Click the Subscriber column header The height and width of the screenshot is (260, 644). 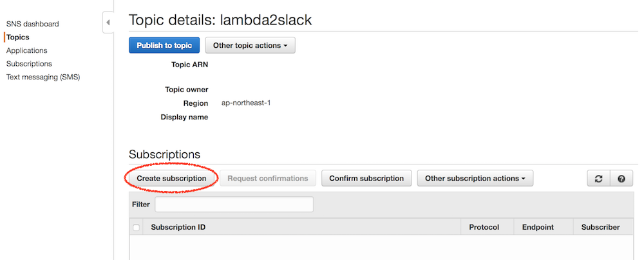point(600,227)
